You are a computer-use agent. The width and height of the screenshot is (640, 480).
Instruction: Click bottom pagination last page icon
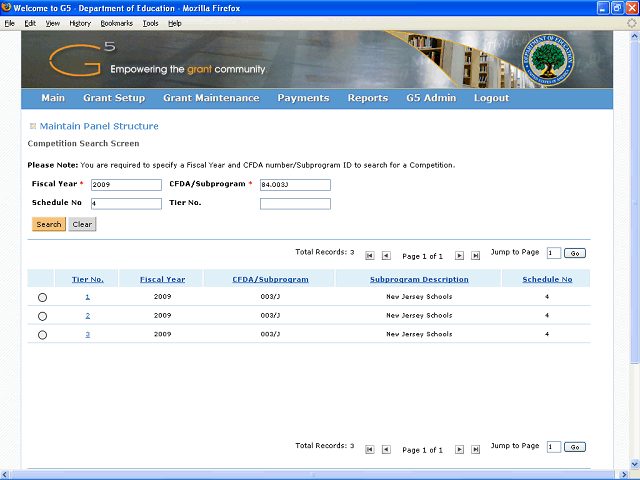point(476,450)
